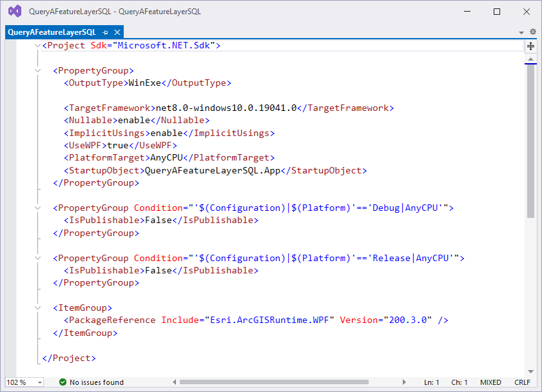Screen dimensions: 542x392
Task: Click the closing </ItemGroup> tag
Action: coord(85,333)
